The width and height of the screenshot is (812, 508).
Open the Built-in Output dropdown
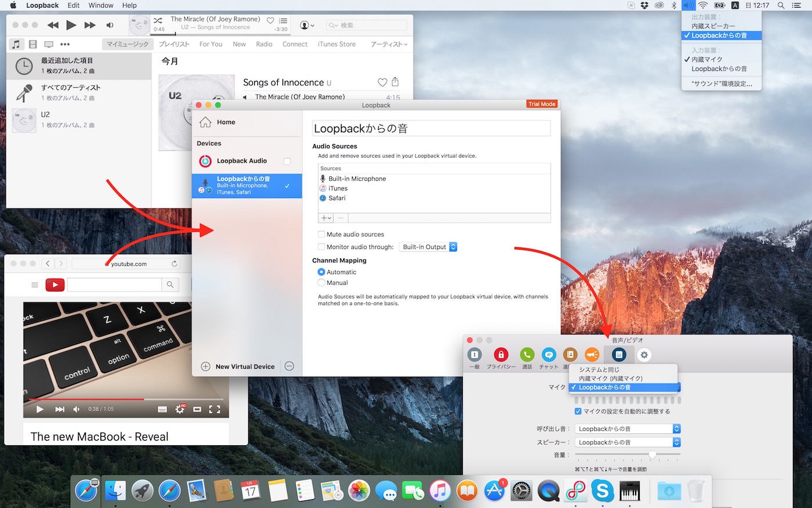coord(429,247)
